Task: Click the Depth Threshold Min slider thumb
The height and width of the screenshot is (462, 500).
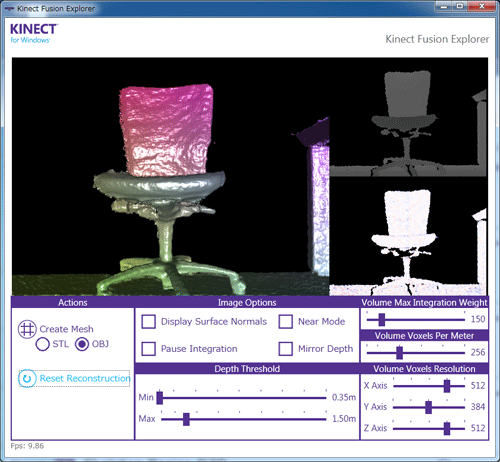Action: (160, 398)
